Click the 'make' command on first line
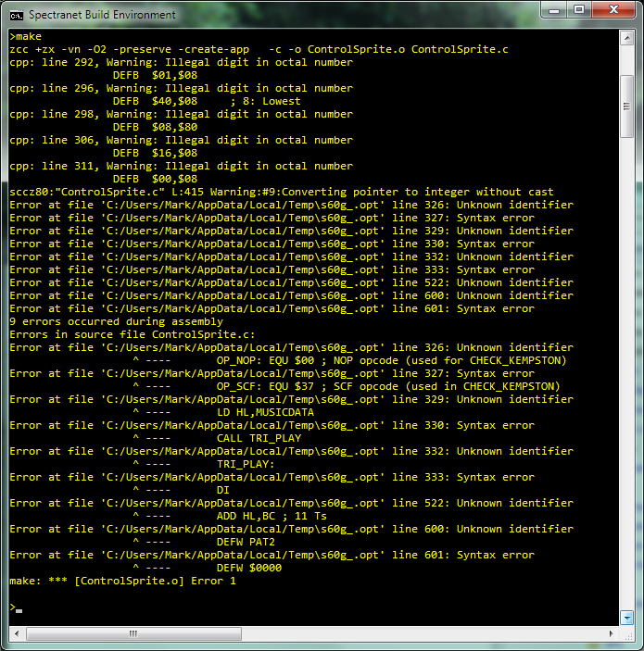 point(28,36)
